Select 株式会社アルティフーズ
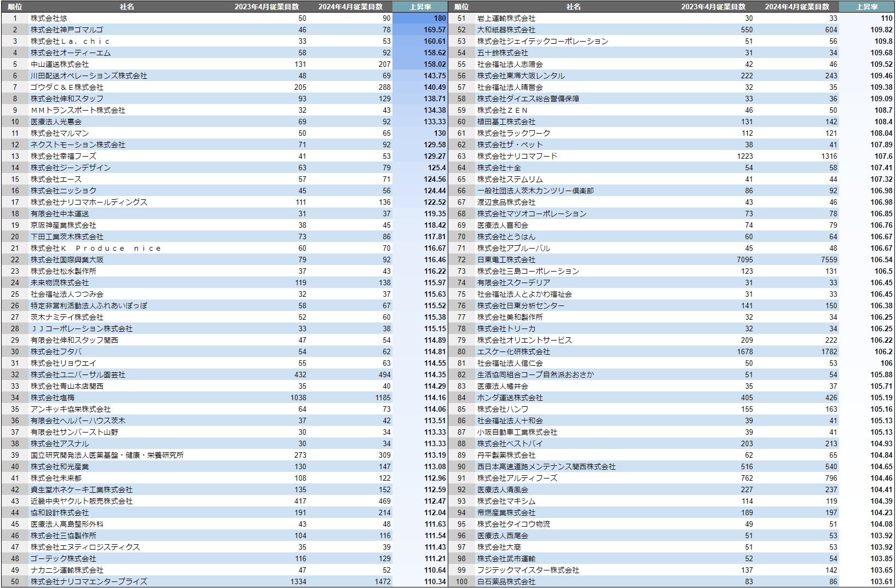This screenshot has width=896, height=588. [517, 478]
